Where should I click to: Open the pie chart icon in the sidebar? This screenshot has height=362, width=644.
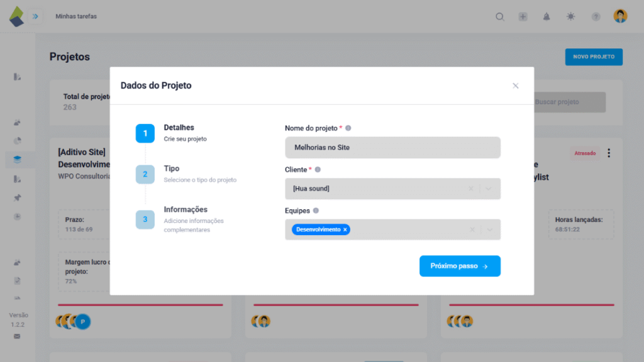(x=18, y=141)
